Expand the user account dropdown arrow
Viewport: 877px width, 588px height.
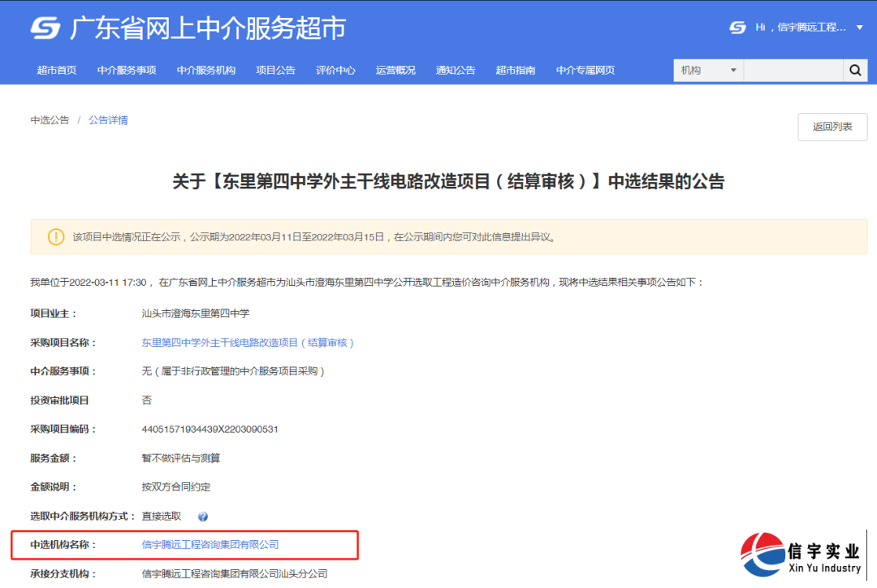(x=860, y=28)
